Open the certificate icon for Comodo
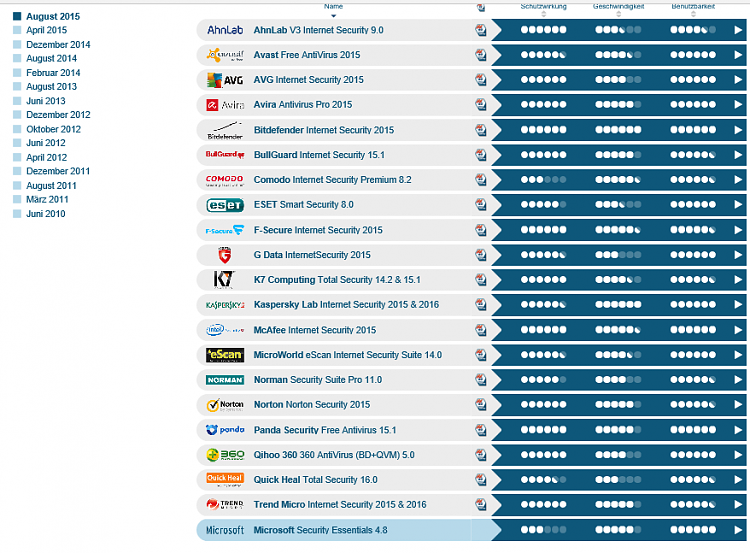 481,180
